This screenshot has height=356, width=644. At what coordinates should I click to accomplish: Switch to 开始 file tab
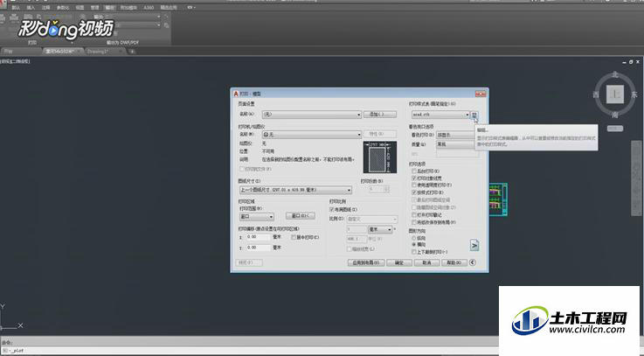point(21,52)
